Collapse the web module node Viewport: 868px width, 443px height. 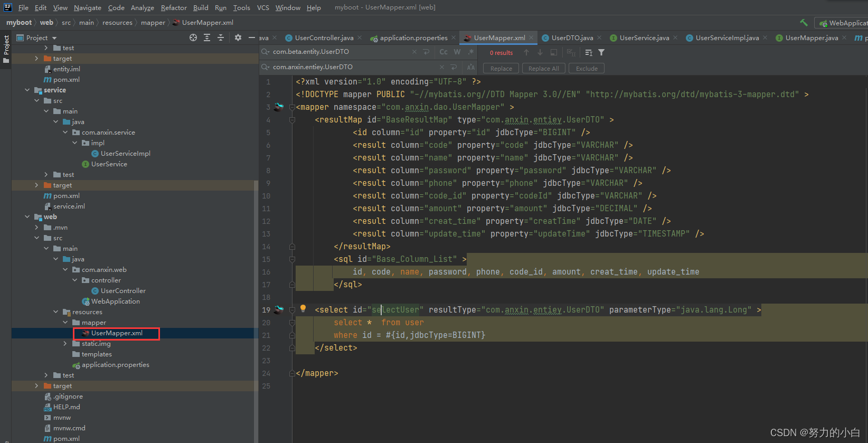click(27, 217)
